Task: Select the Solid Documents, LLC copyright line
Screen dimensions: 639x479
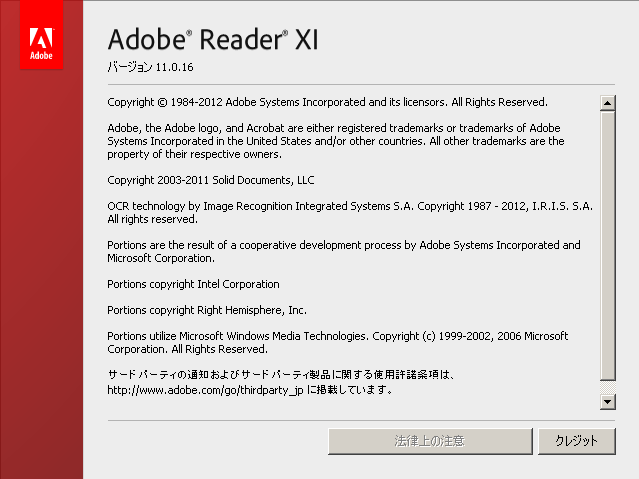Action: pos(210,180)
